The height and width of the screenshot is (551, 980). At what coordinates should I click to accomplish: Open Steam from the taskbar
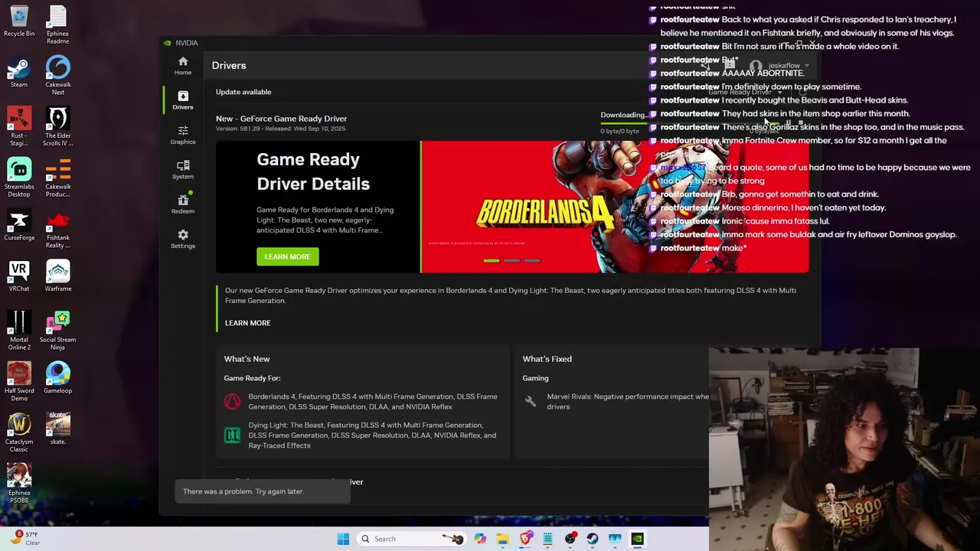click(593, 539)
